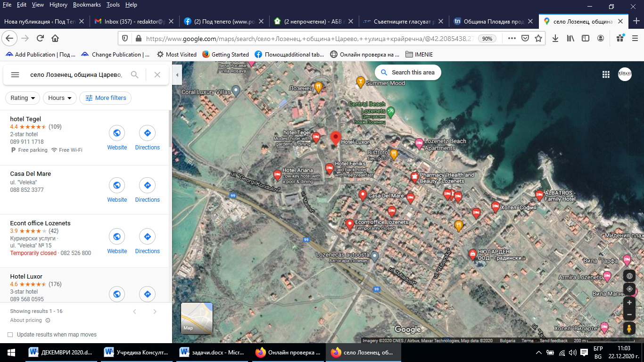Open Google account avatar
The height and width of the screenshot is (362, 644).
[x=625, y=74]
